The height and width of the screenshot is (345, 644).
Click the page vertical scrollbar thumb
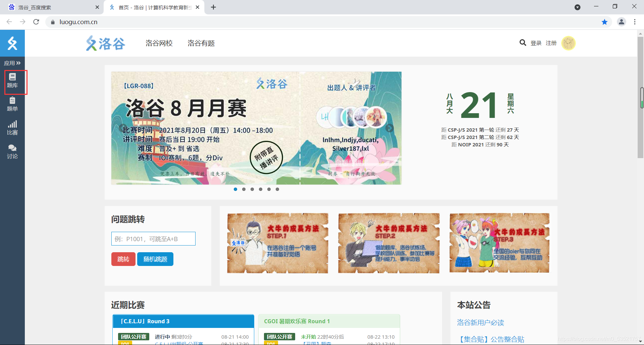click(641, 97)
